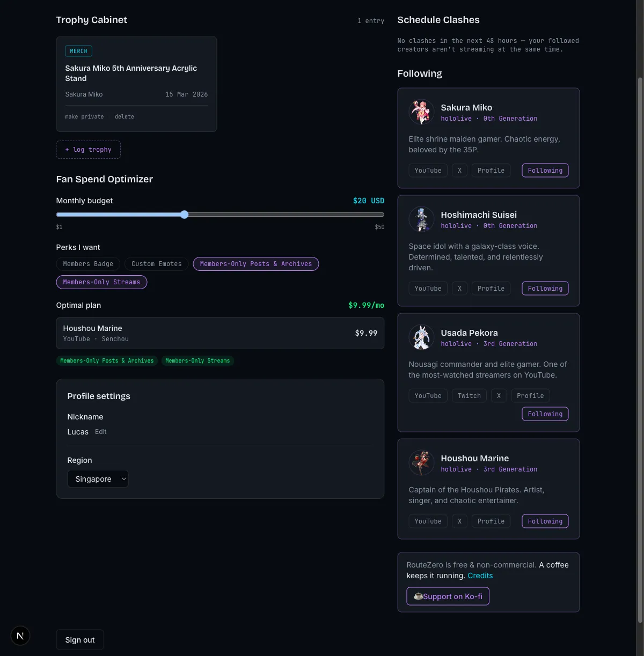Deselect Members-Only Streams perk chip
This screenshot has width=644, height=656.
pyautogui.click(x=101, y=282)
